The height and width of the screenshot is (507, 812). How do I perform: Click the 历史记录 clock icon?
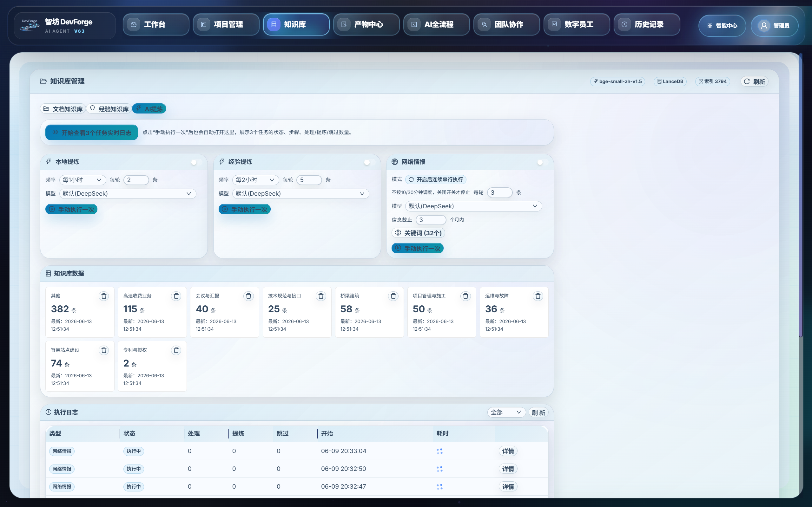point(624,24)
